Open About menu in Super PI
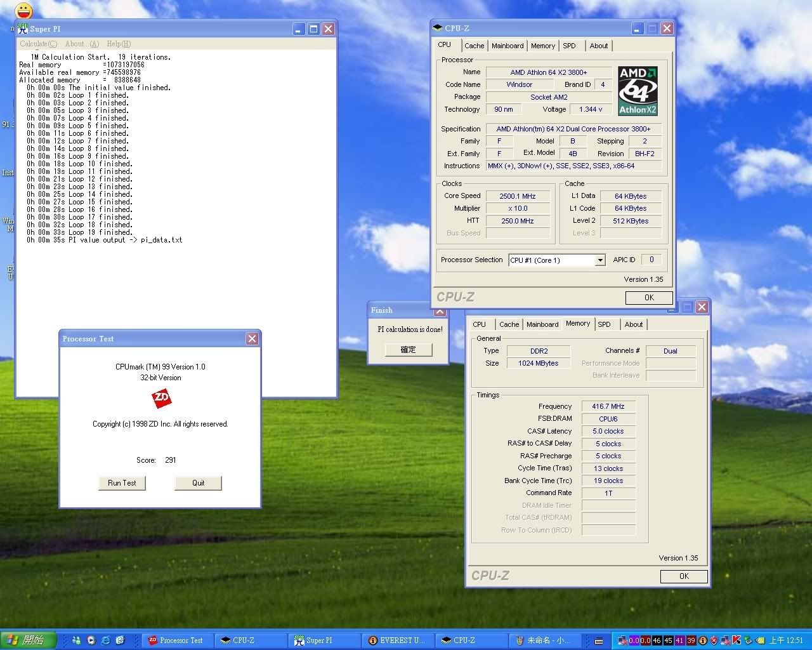 [82, 44]
